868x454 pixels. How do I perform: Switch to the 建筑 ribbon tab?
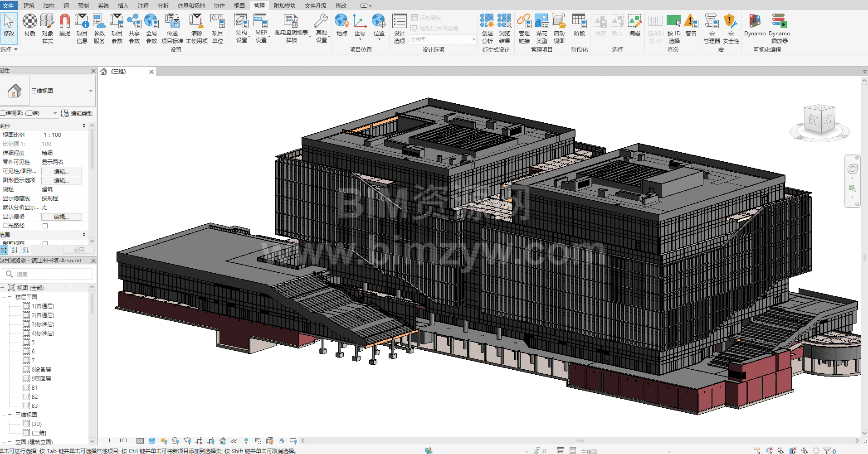29,5
